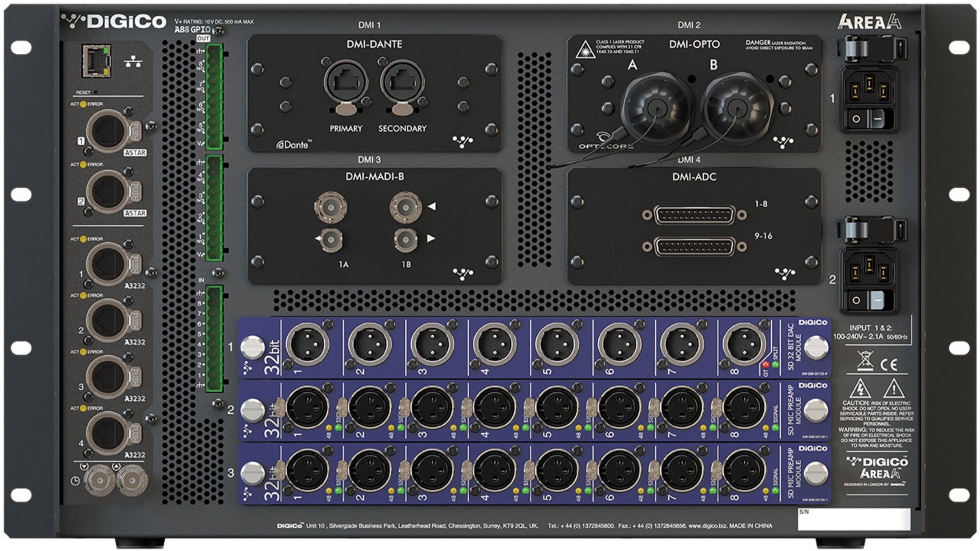Screen dimensions: 980x551
Task: Click the 'SD 32 BIT DAC MODULE' label
Action: pos(794,347)
